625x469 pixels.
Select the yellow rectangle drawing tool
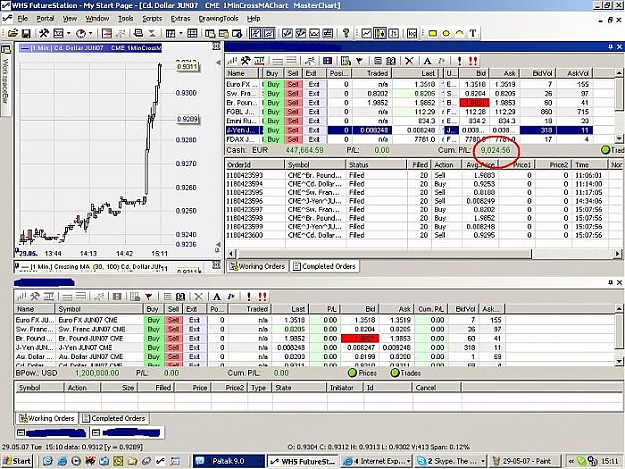point(432,33)
